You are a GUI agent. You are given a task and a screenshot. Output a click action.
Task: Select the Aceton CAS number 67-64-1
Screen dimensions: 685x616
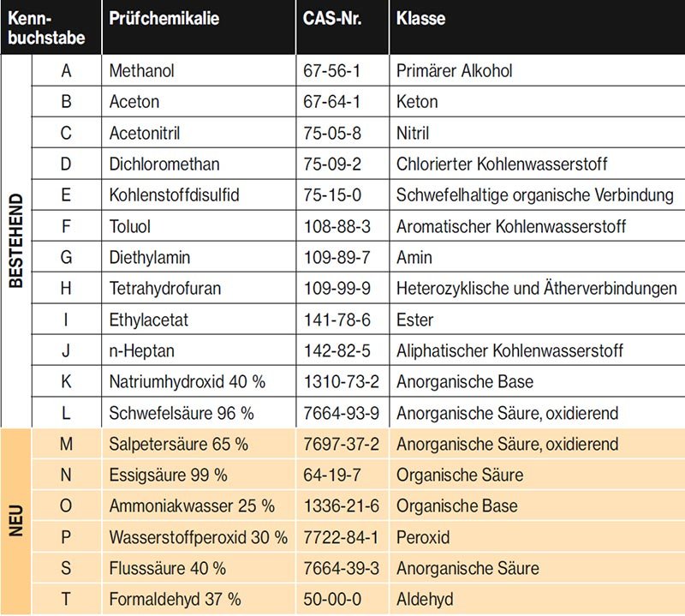tap(332, 102)
